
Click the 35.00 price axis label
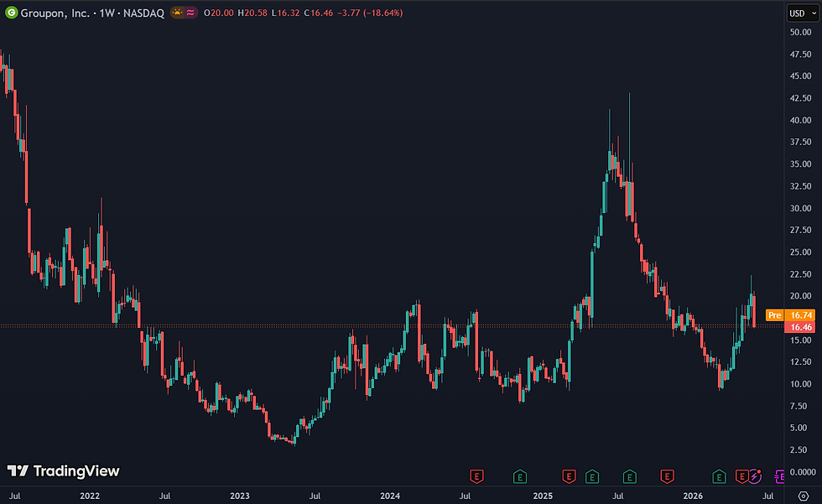pos(800,164)
